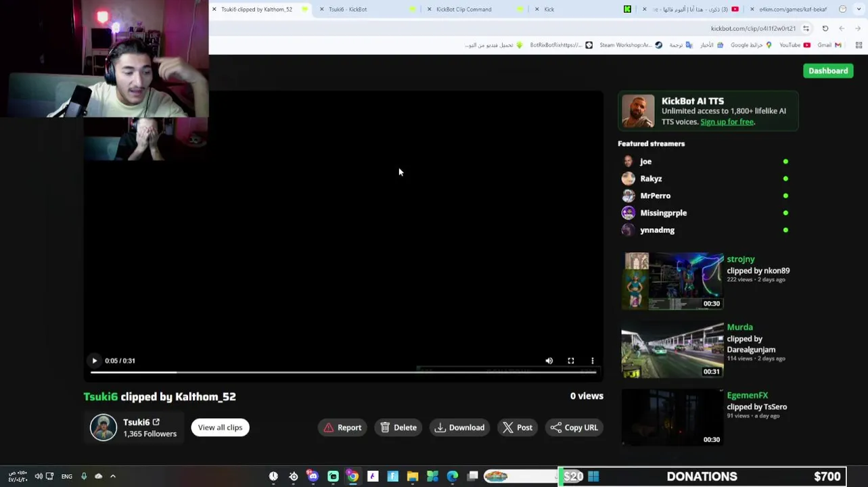This screenshot has height=487, width=868.
Task: Open Microsoft Edge from the taskbar
Action: tap(453, 476)
